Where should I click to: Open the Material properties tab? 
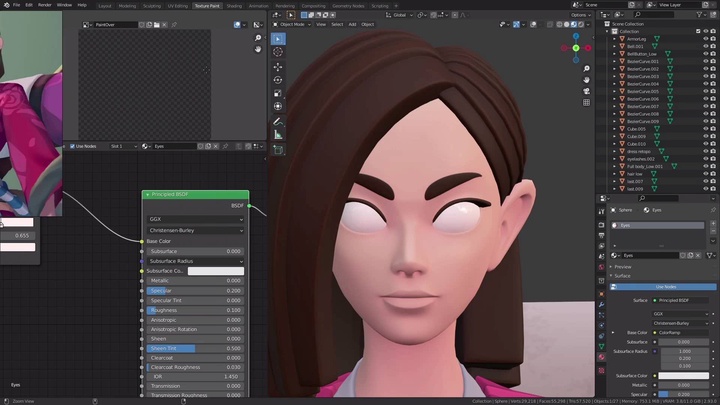tap(602, 357)
